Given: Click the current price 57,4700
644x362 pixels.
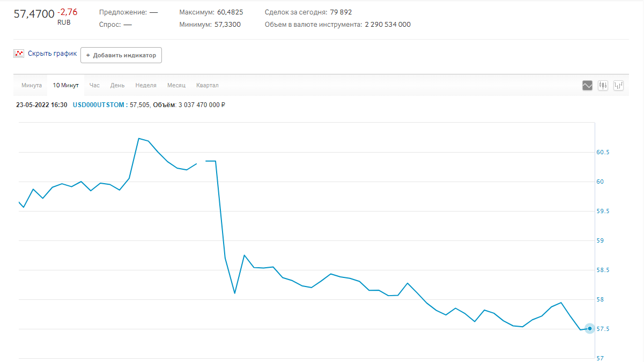Looking at the screenshot, I should click(x=34, y=14).
